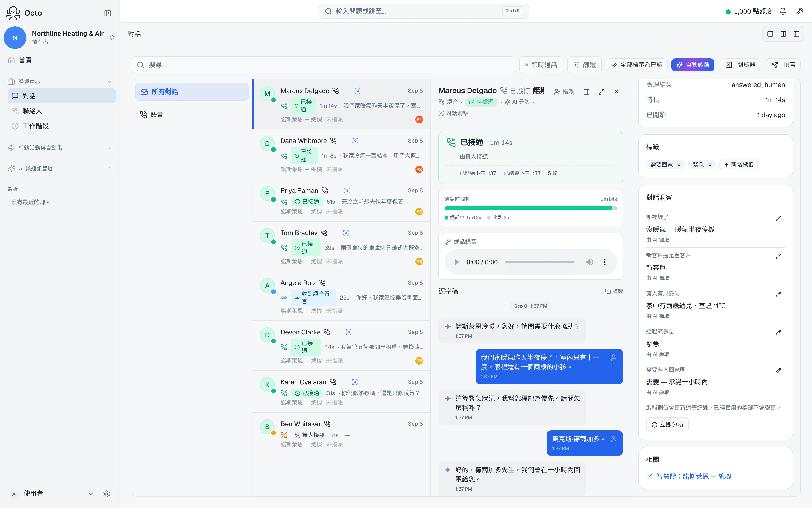Open Ben Whitaker missed call conversation
Screen dimensions: 812x508
(x=342, y=434)
